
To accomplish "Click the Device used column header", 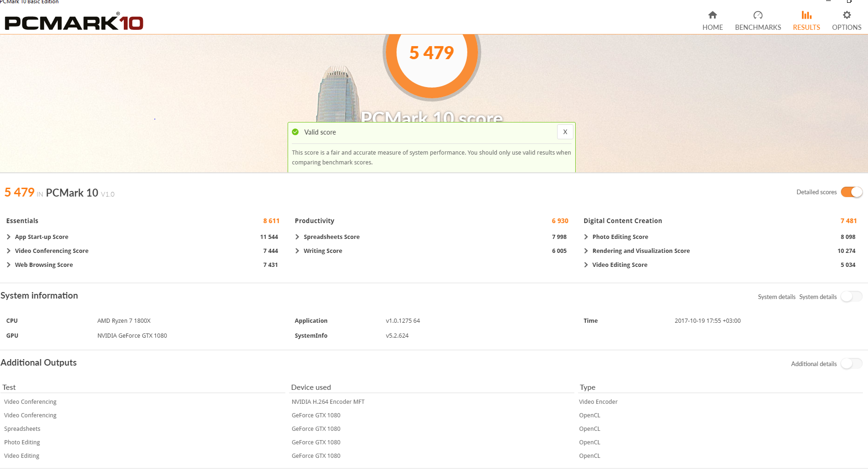I will coord(311,388).
